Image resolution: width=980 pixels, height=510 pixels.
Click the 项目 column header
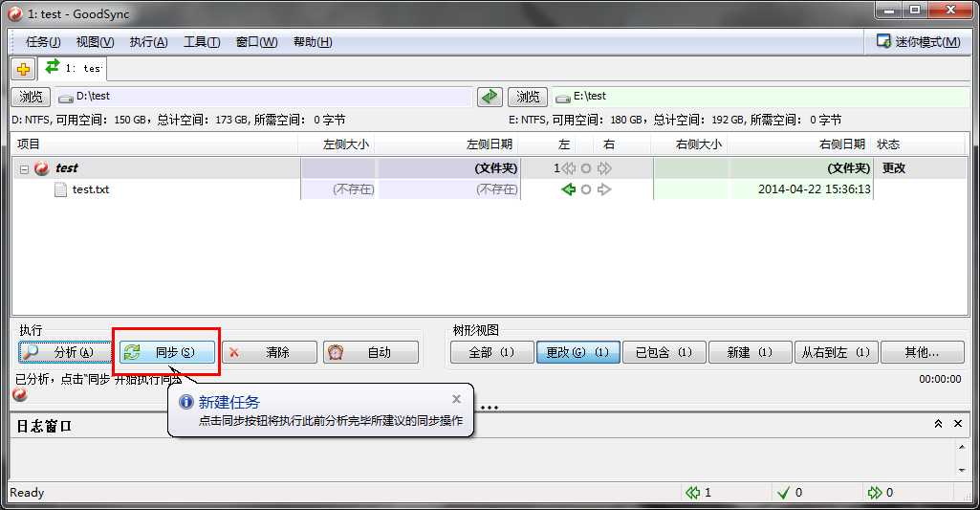tap(156, 144)
